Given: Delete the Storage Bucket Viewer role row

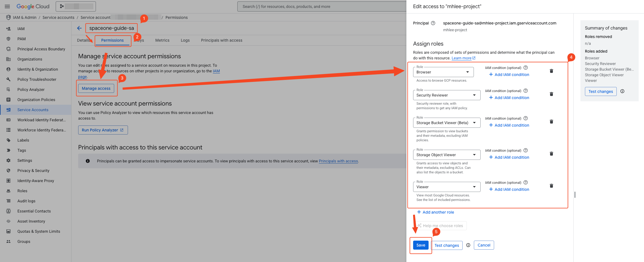Looking at the screenshot, I should tap(551, 122).
